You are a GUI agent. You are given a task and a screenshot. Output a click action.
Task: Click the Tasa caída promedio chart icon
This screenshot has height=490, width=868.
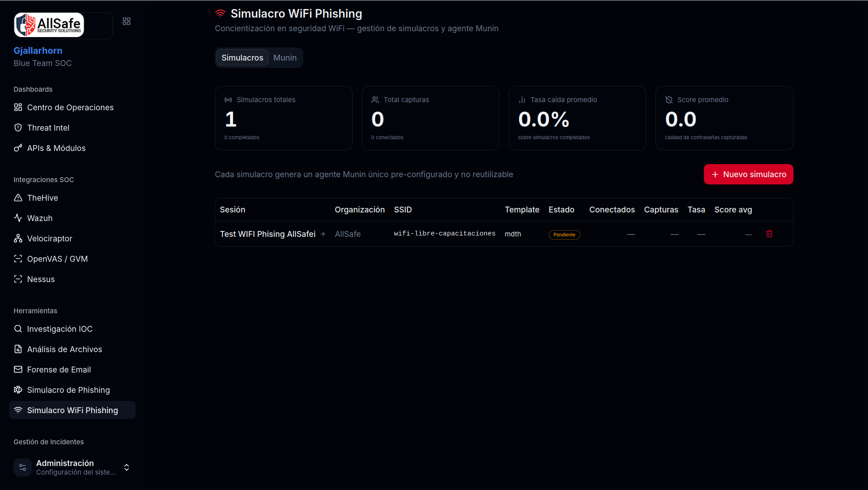pyautogui.click(x=522, y=99)
